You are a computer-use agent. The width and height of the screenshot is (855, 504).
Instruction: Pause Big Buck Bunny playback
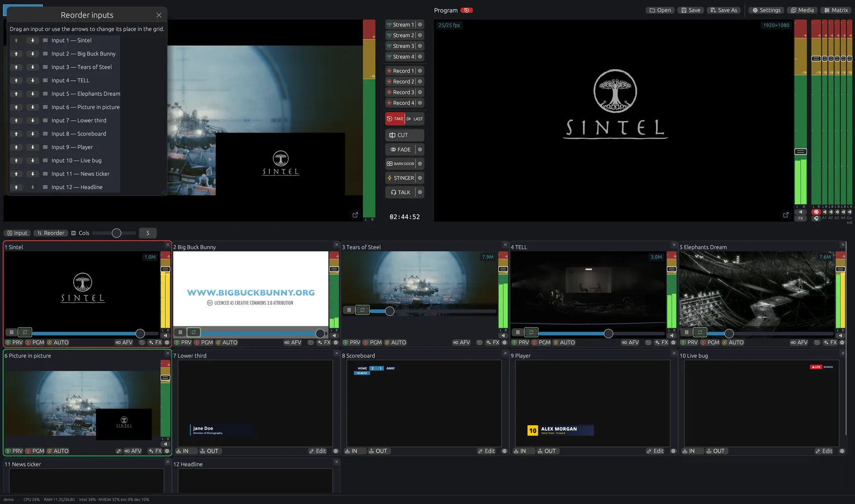pyautogui.click(x=180, y=332)
